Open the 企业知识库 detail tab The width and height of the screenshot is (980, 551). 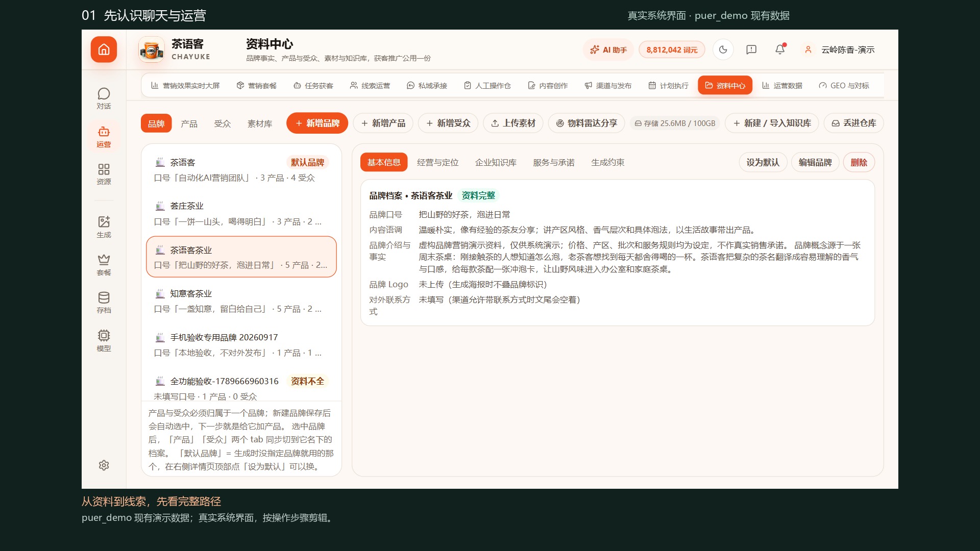[x=496, y=162]
